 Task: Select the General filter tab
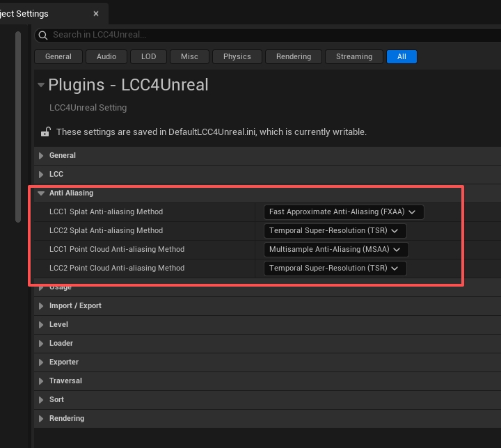tap(58, 56)
